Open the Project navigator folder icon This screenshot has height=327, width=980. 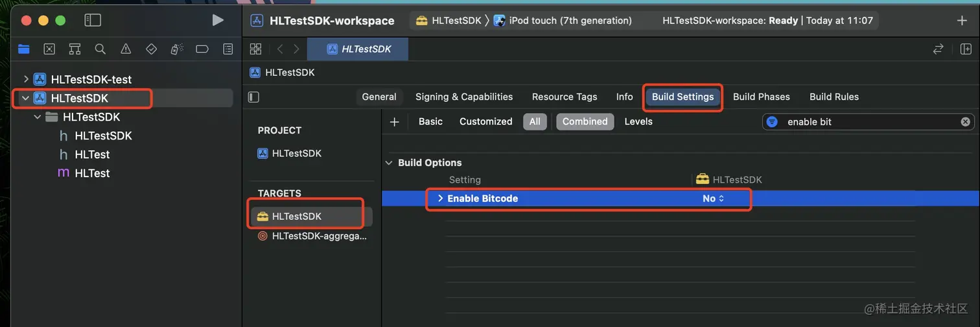click(24, 49)
